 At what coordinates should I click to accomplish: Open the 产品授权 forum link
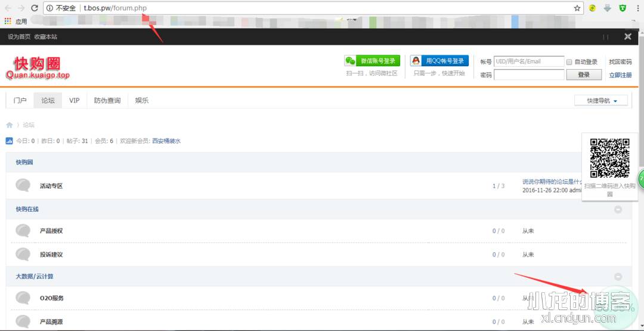point(51,231)
